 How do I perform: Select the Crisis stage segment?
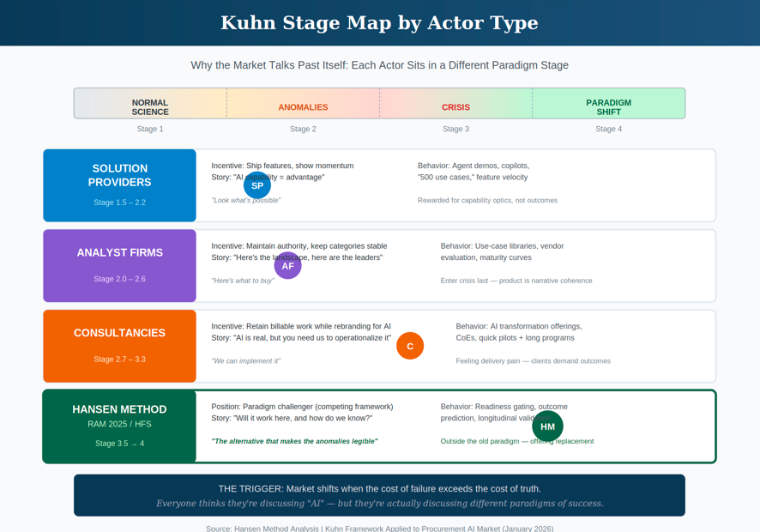[x=455, y=104]
